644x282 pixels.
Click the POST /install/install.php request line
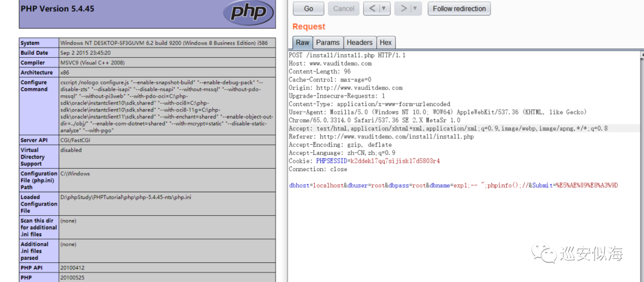point(347,55)
